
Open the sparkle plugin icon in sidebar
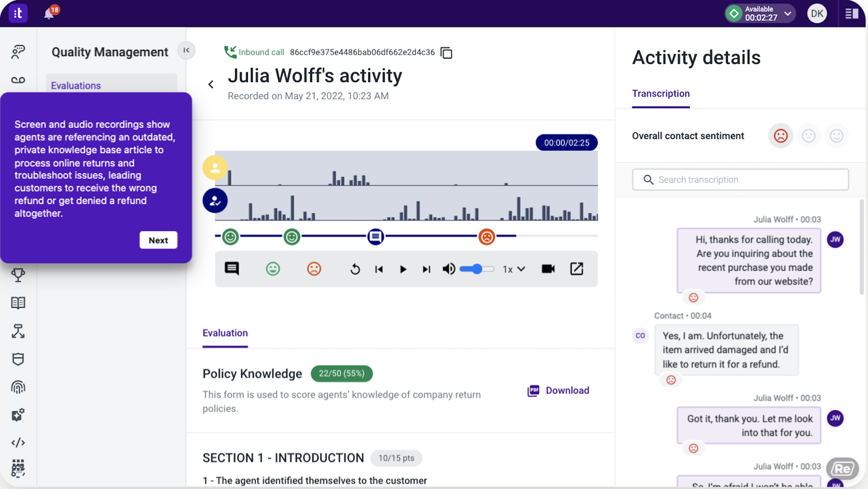click(18, 415)
